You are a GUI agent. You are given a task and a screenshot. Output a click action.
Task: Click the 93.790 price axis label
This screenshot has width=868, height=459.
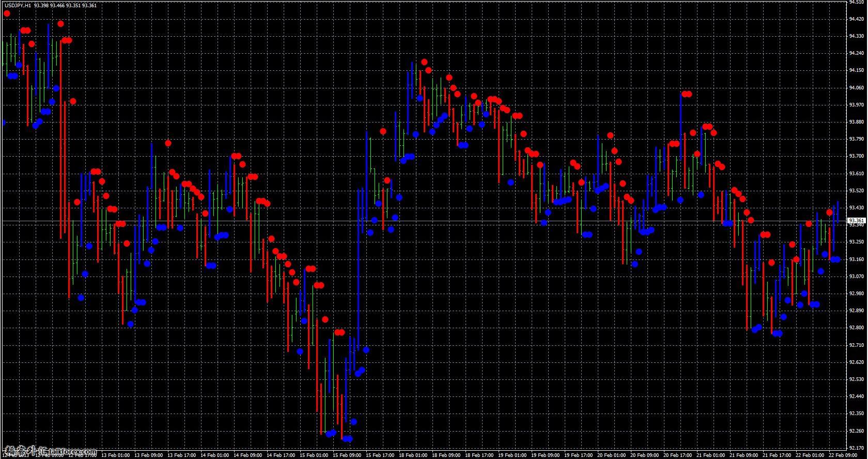click(x=857, y=139)
